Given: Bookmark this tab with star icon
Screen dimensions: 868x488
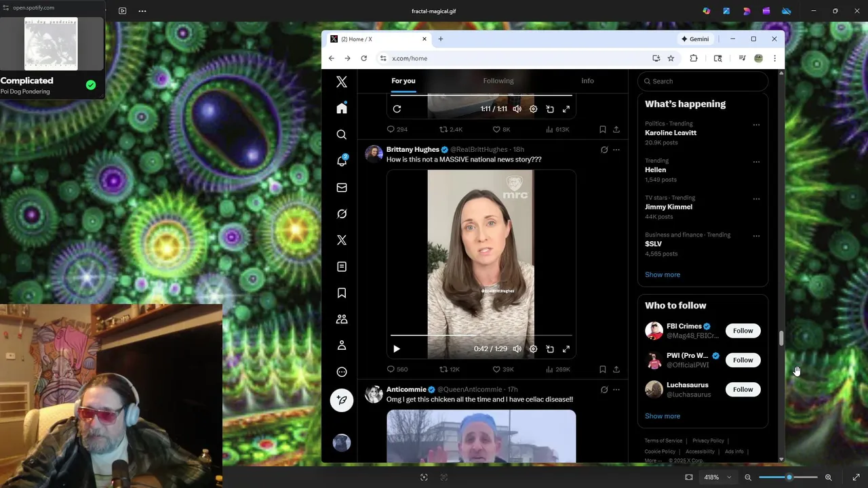Looking at the screenshot, I should click(671, 58).
